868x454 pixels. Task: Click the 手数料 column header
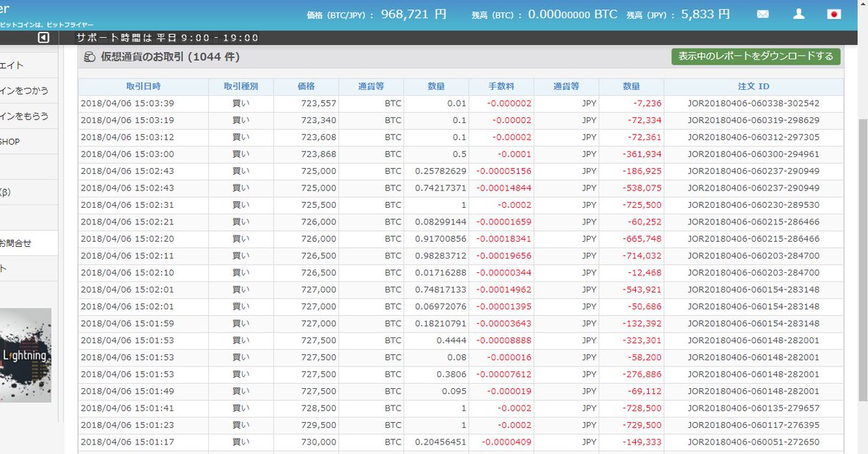(x=501, y=86)
